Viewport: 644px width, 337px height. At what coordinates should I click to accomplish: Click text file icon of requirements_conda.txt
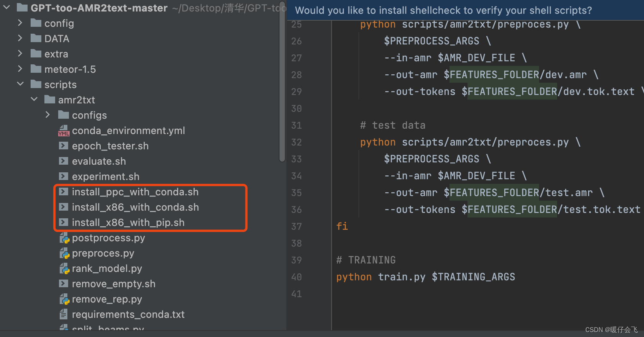point(64,314)
